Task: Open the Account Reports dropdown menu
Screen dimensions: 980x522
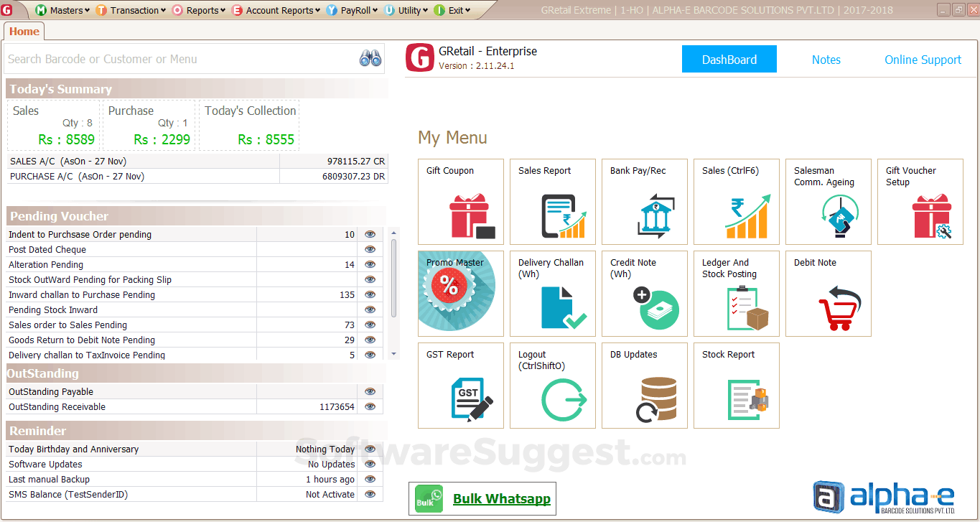Action: (x=277, y=10)
